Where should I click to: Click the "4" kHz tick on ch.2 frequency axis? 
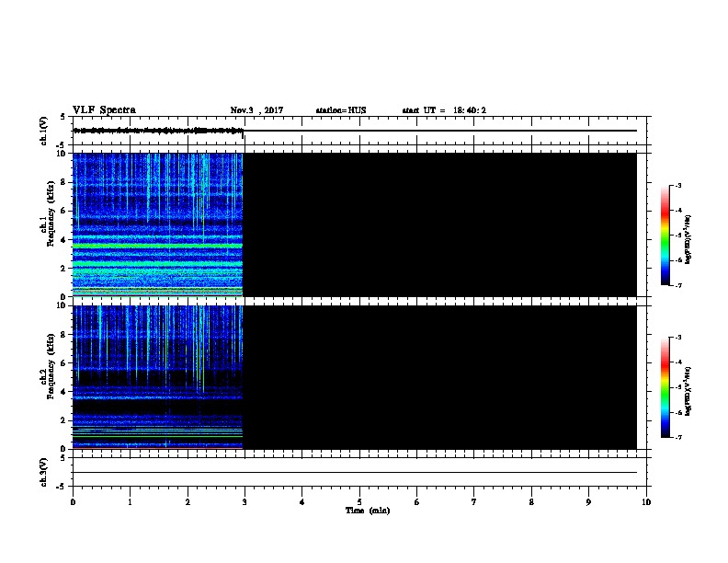64,392
